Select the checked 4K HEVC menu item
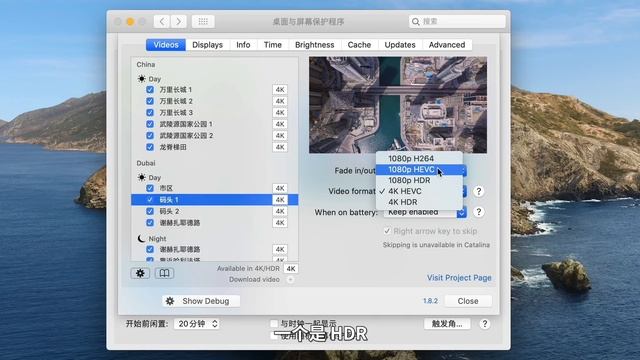This screenshot has height=360, width=640. coord(419,191)
